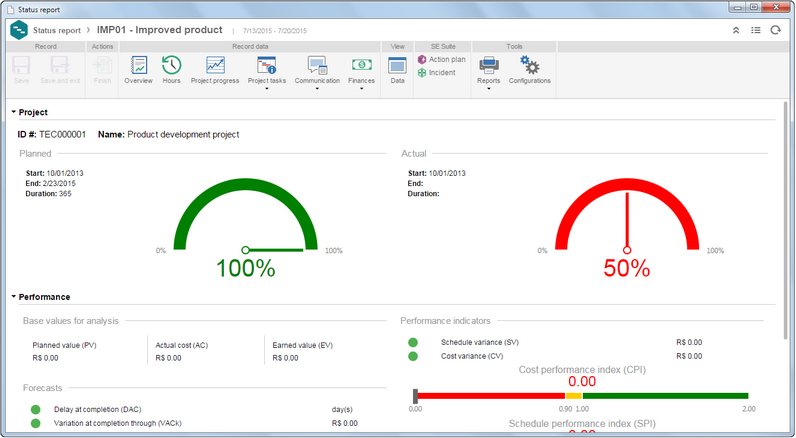Click the SE Suite logo icon
This screenshot has width=796, height=438.
(19, 30)
